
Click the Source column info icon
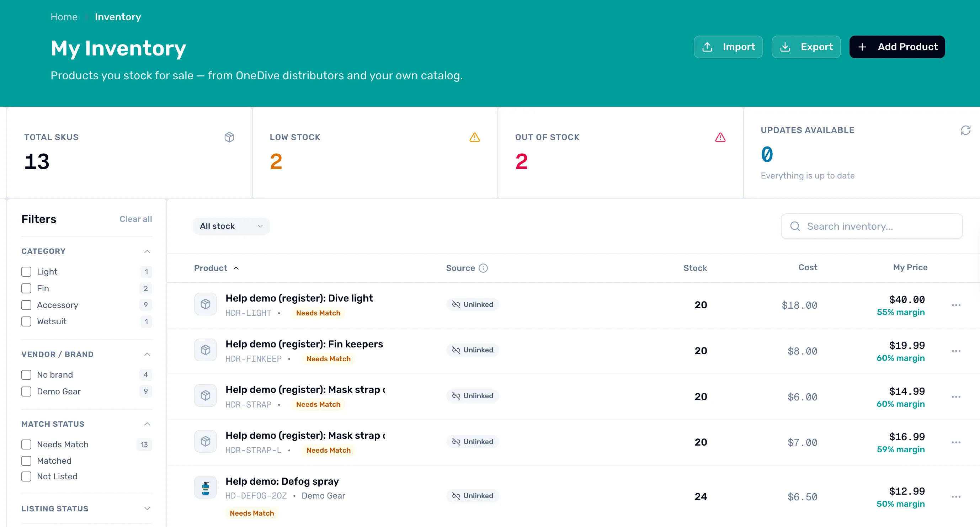pyautogui.click(x=483, y=268)
